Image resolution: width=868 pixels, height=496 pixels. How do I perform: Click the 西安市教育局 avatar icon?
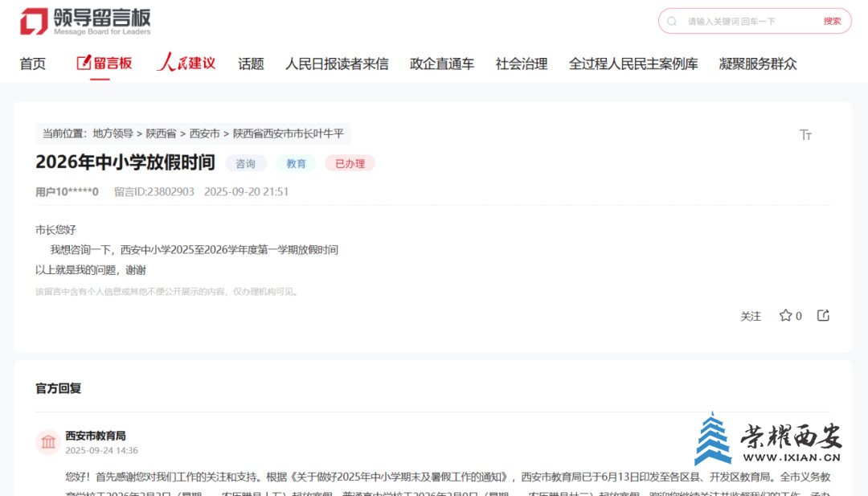click(48, 442)
